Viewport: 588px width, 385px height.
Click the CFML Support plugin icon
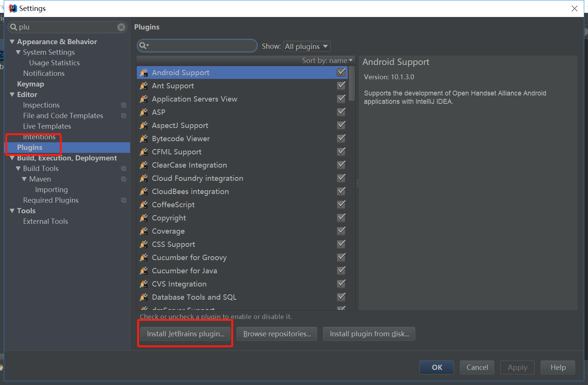pos(144,152)
